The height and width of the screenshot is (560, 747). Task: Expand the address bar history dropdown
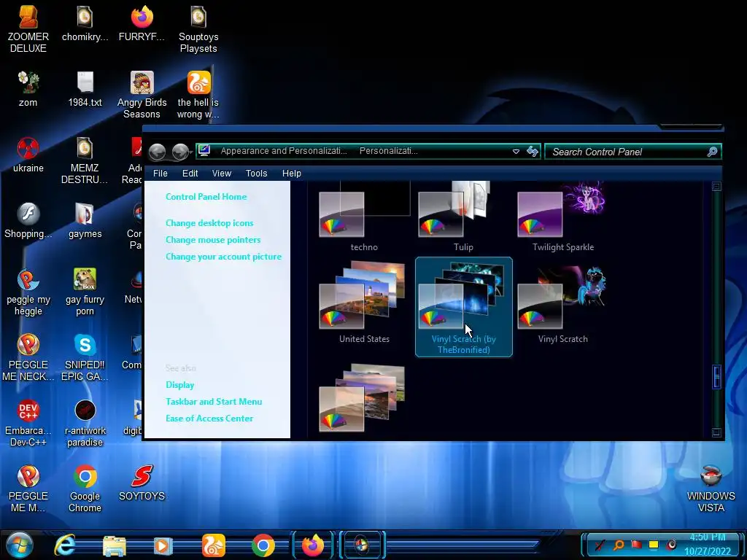pos(516,152)
